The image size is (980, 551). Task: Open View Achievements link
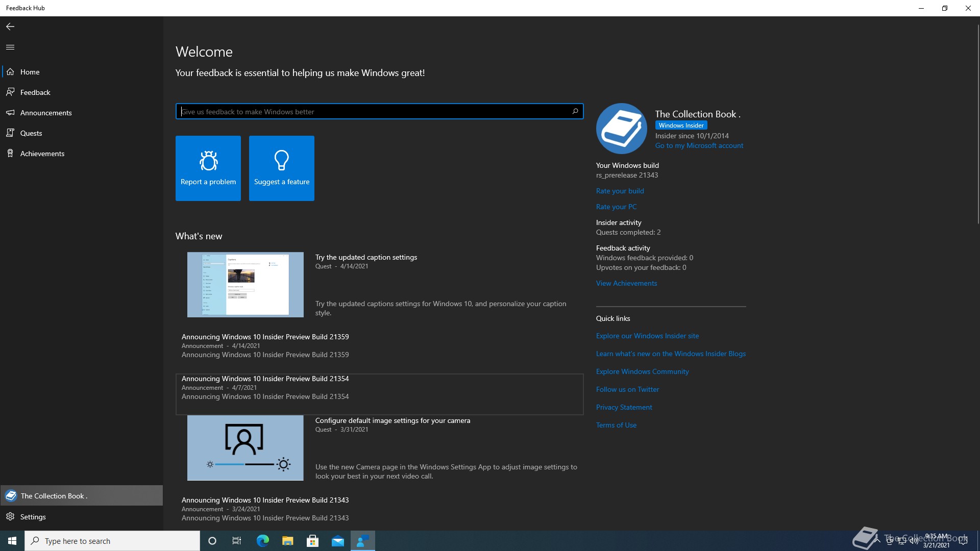click(x=626, y=283)
